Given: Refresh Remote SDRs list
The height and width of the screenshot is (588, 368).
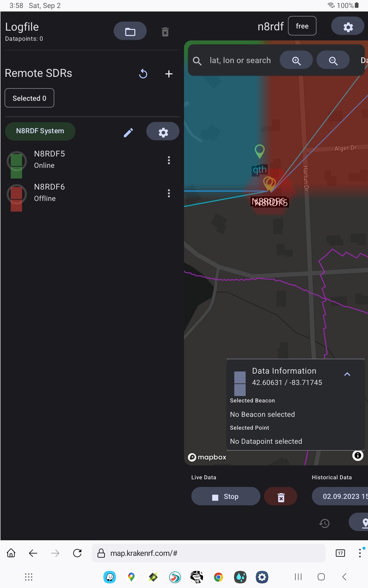Looking at the screenshot, I should tap(143, 73).
